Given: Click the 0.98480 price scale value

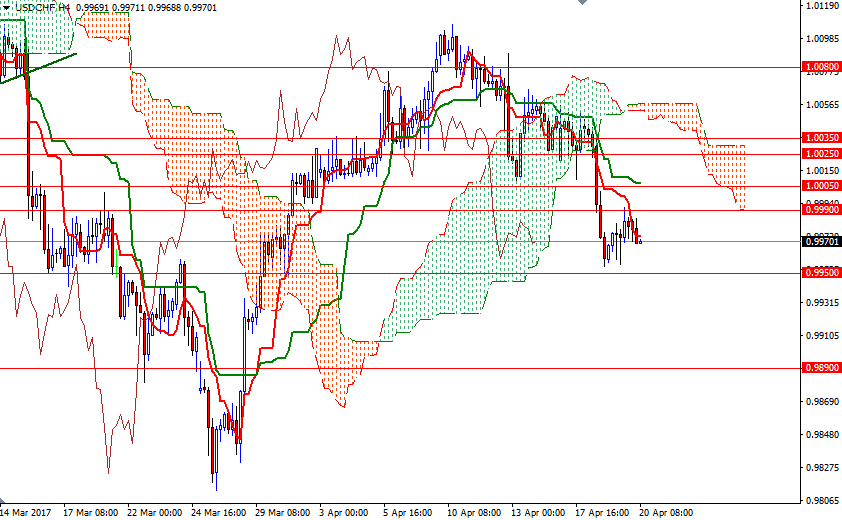Looking at the screenshot, I should tap(823, 435).
